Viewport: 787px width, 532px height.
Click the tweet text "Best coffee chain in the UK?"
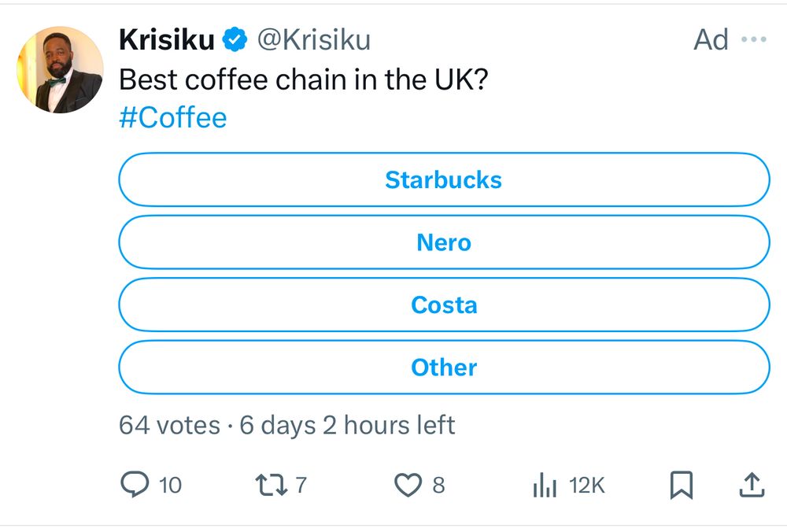coord(304,79)
